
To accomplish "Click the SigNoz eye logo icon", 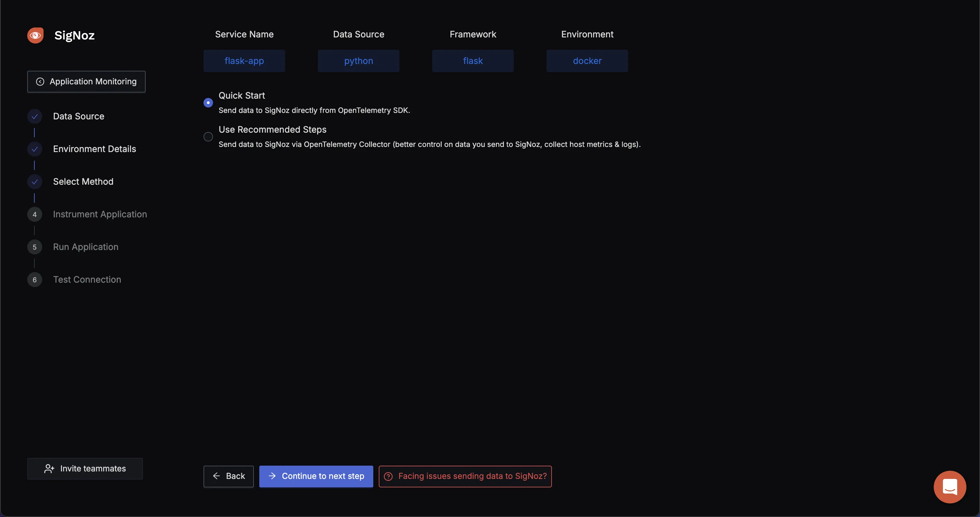I will click(35, 35).
